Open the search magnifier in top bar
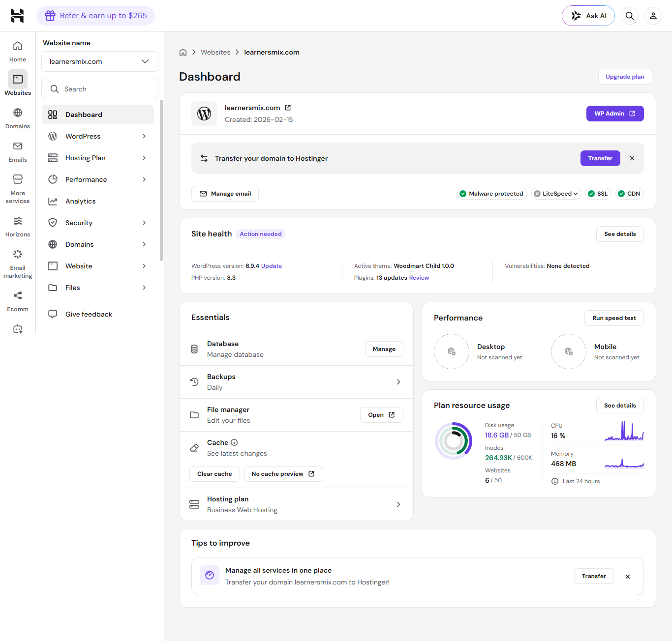The height and width of the screenshot is (641, 672). [630, 16]
